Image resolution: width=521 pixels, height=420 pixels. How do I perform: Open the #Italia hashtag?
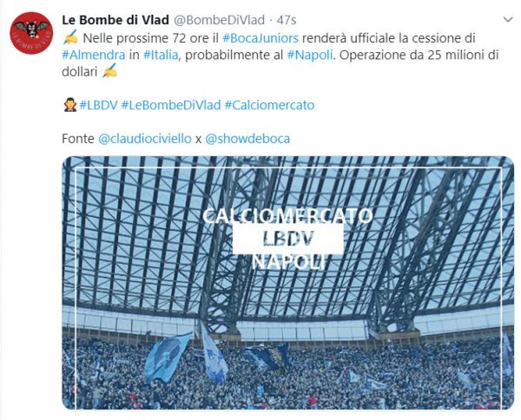(x=161, y=55)
